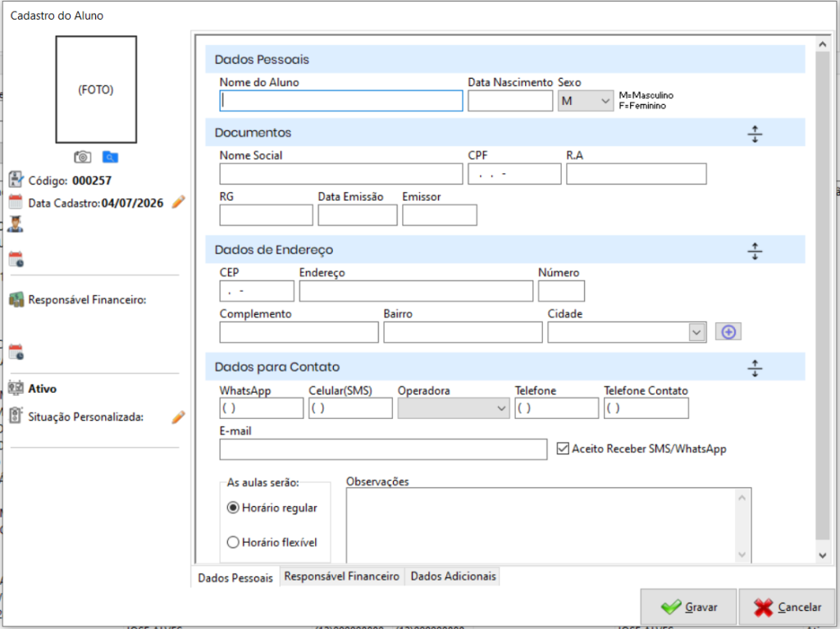Click the camera icon under the photo
The width and height of the screenshot is (840, 629).
point(83,157)
